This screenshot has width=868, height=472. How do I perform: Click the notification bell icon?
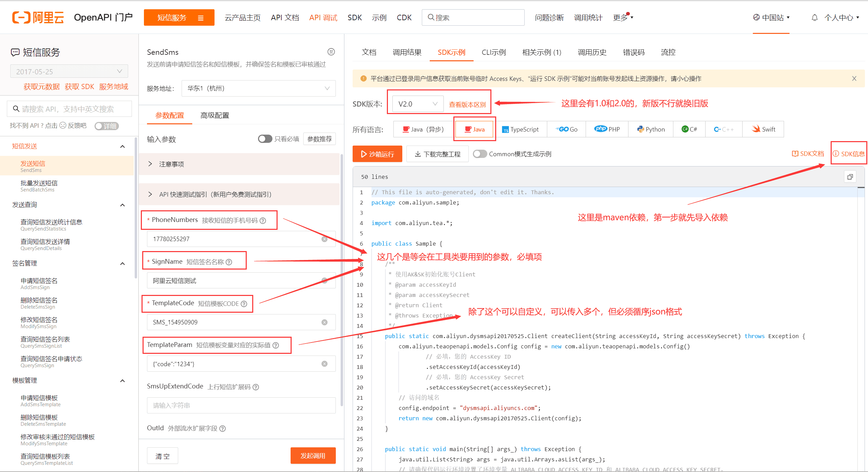815,17
